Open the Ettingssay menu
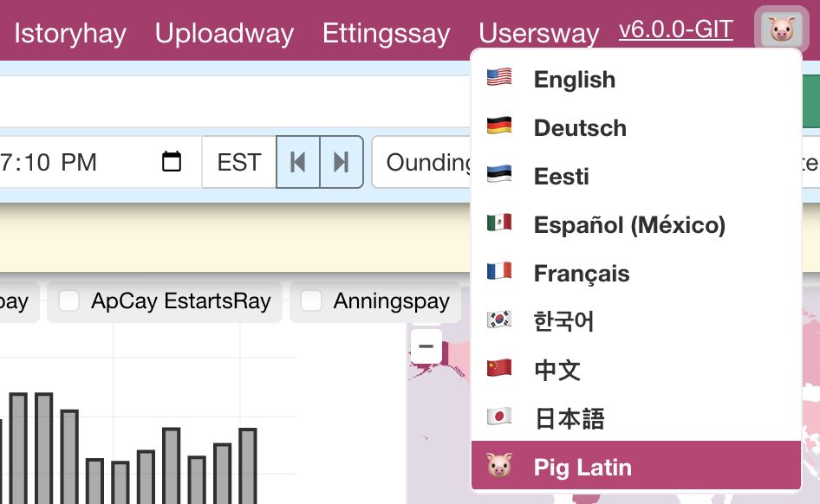The height and width of the screenshot is (504, 820). (387, 33)
